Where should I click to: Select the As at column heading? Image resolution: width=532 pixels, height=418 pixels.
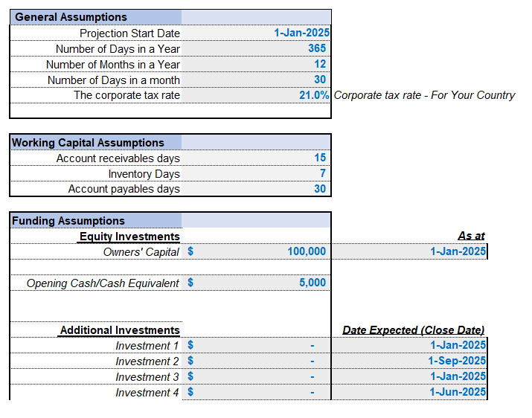pyautogui.click(x=471, y=236)
